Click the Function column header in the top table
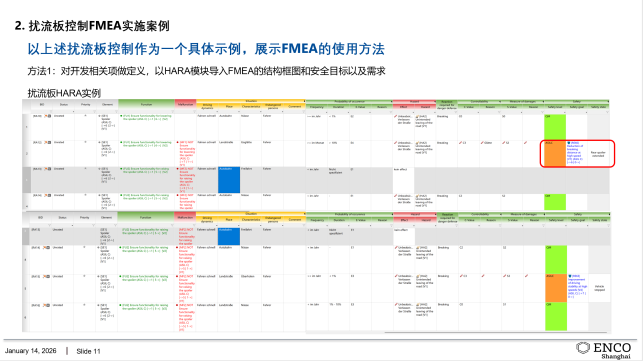 click(146, 104)
